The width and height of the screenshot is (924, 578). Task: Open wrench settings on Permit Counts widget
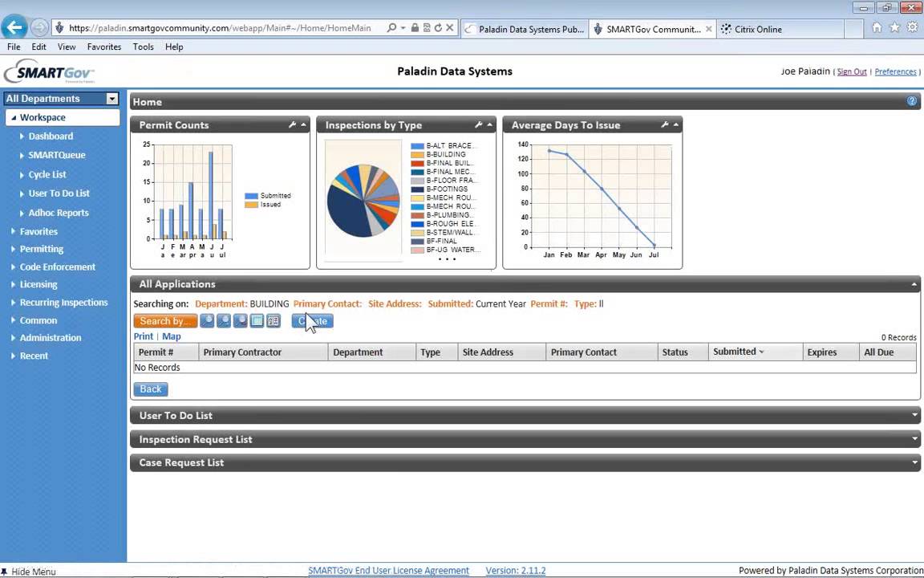pyautogui.click(x=292, y=125)
